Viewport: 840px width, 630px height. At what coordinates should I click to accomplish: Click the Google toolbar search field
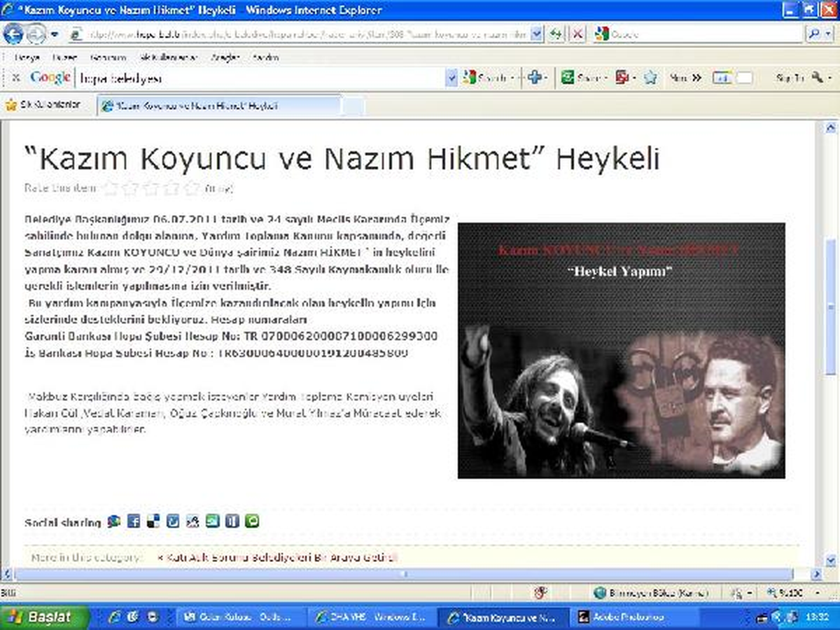click(x=260, y=78)
